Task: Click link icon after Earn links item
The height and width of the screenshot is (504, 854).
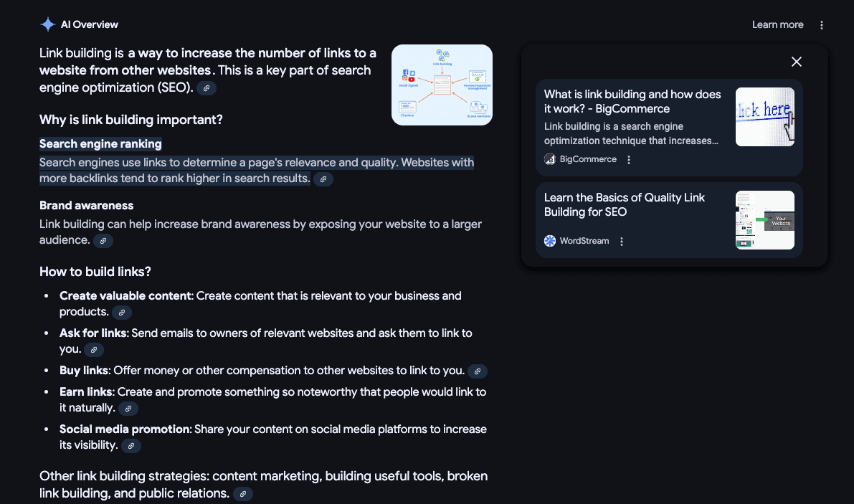Action: [128, 409]
